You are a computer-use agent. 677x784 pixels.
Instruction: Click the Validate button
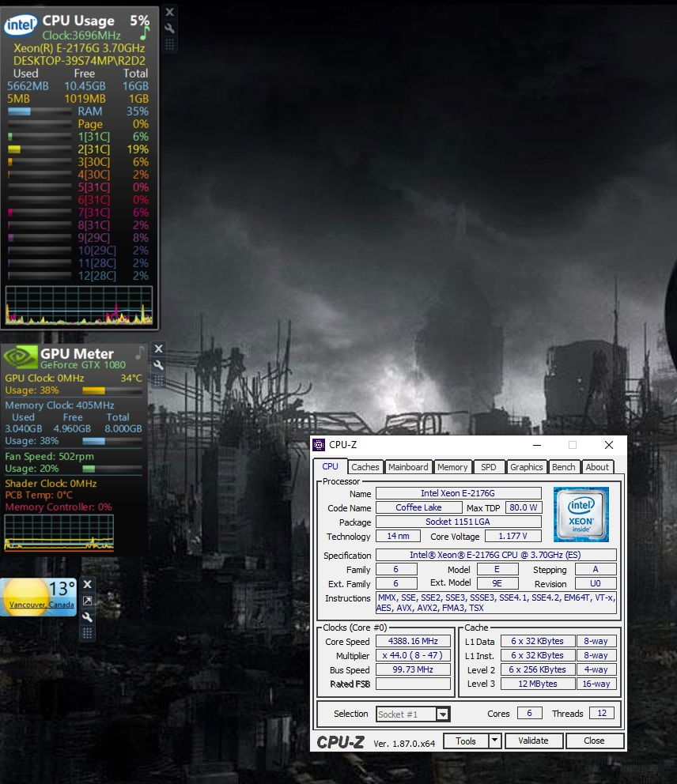click(x=533, y=741)
